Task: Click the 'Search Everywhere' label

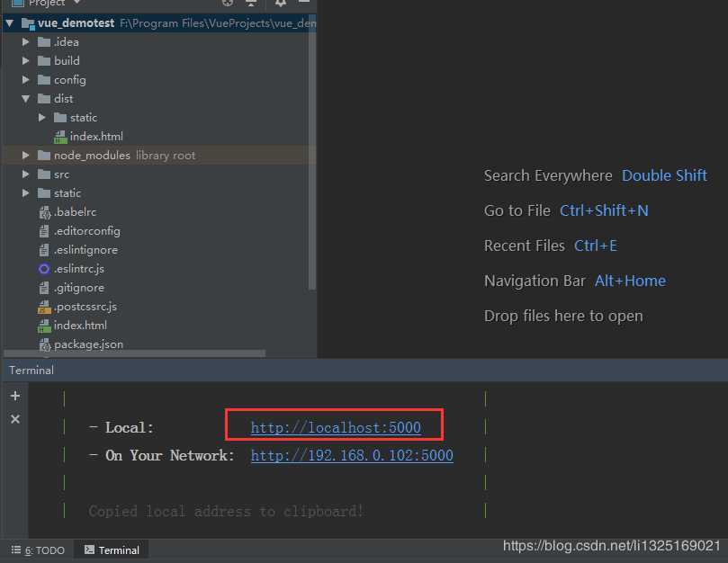Action: tap(548, 176)
